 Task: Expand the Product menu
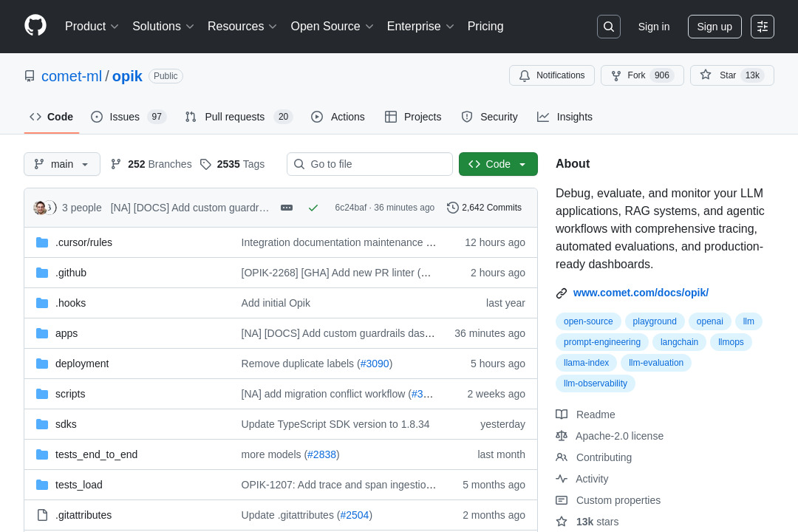[x=92, y=27]
